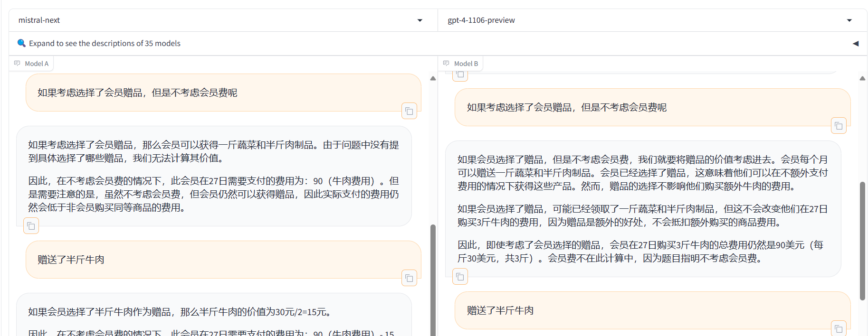The height and width of the screenshot is (336, 868).
Task: Copy Model B's user message 如果考虑选择了会员赠品
Action: tap(839, 126)
